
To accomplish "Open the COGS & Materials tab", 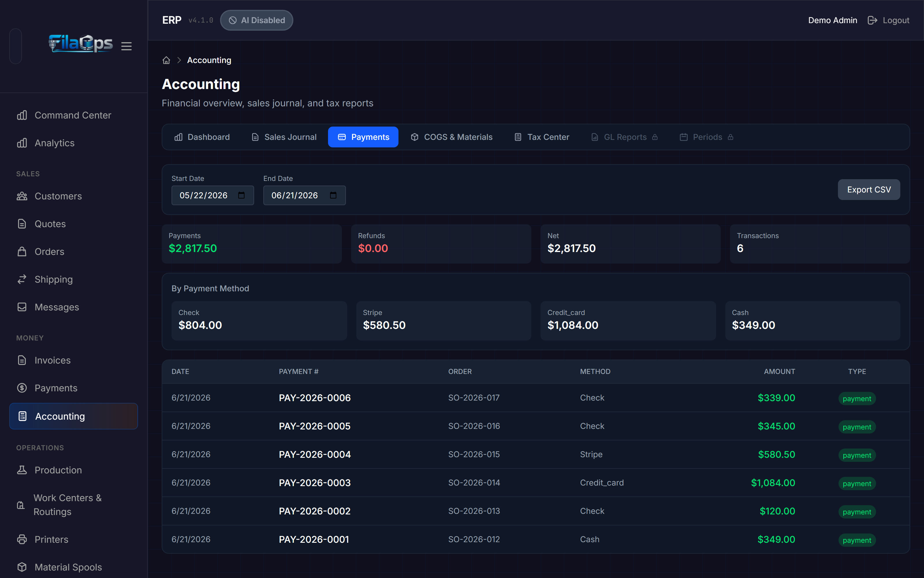I will click(x=452, y=137).
